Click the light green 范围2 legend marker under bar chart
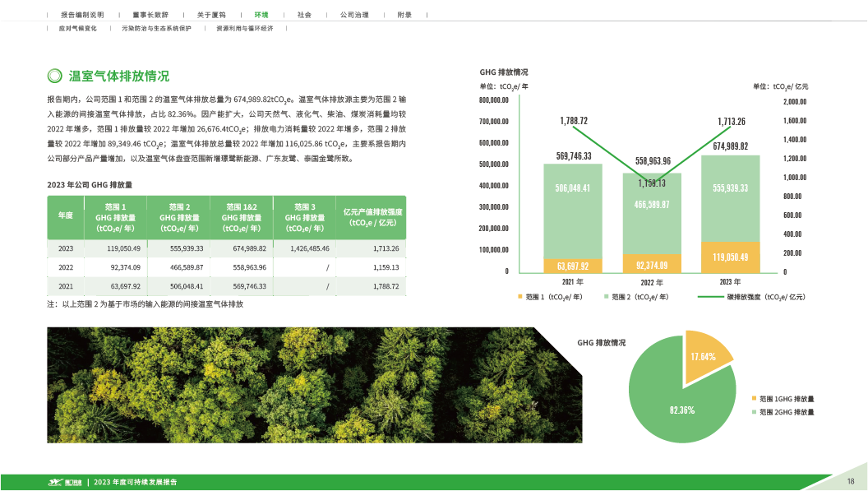 609,294
